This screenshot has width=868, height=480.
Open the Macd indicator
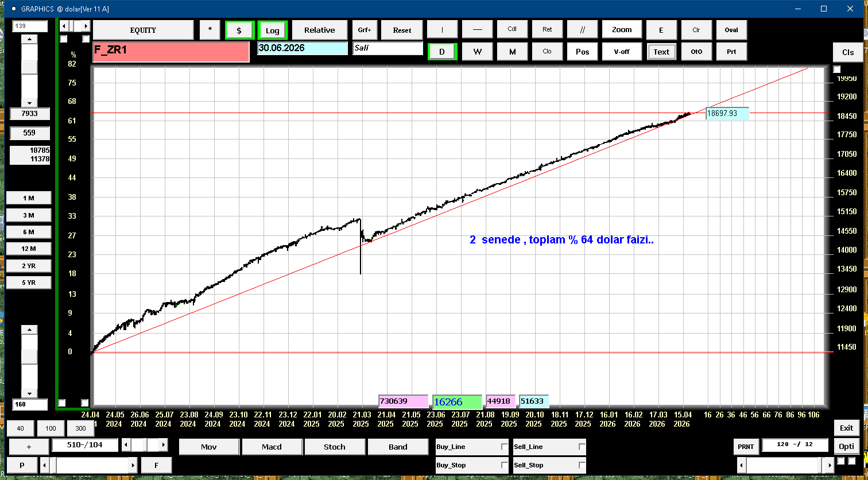[x=272, y=447]
